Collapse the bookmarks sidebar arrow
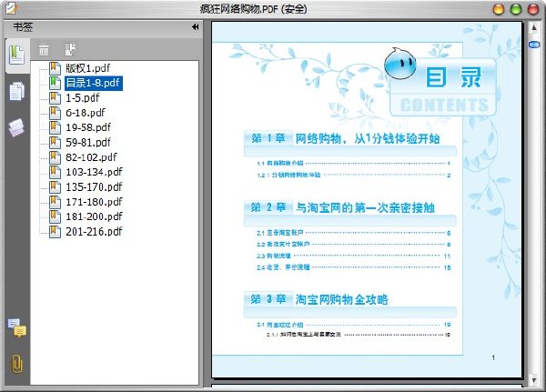This screenshot has width=546, height=392. pyautogui.click(x=196, y=26)
